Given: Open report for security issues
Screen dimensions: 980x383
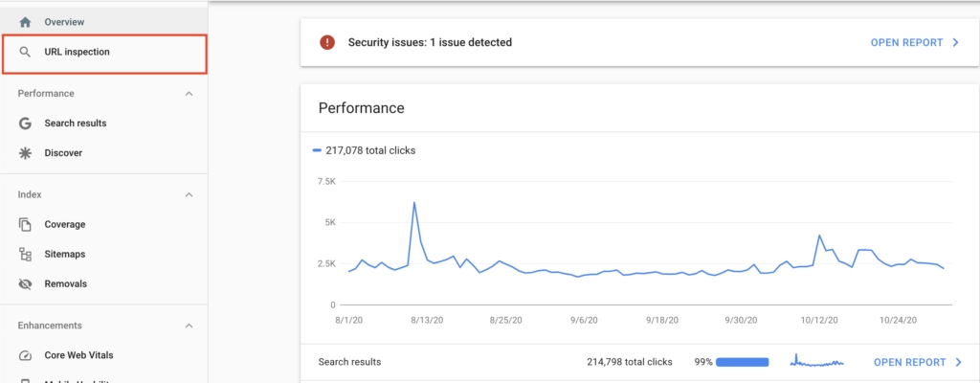Looking at the screenshot, I should [x=914, y=42].
